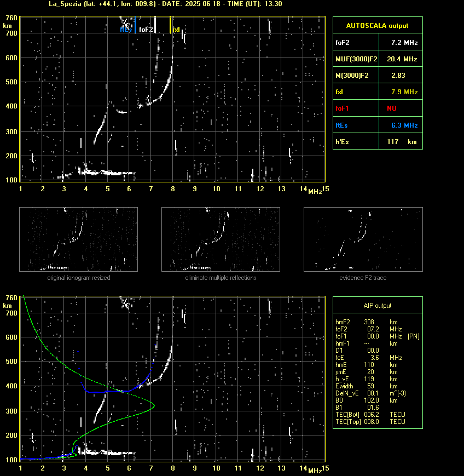This screenshot has width=464, height=476.
Task: Select the 20.4 MHz MUF value
Action: [x=402, y=59]
